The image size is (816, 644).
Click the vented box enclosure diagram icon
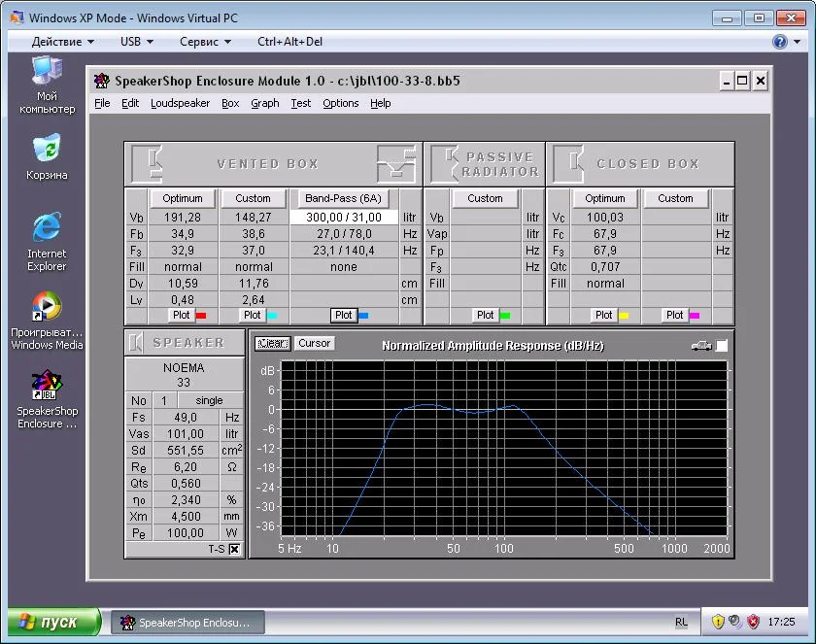[x=147, y=163]
